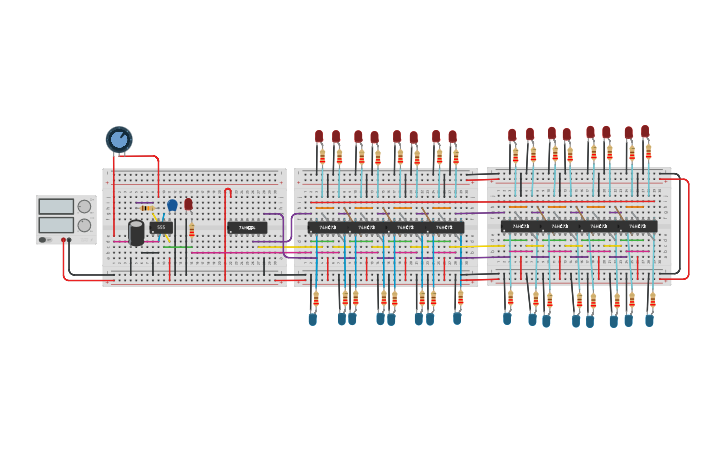725x453 pixels.
Task: Select the 74HC chip on the left breadboard
Action: click(247, 227)
